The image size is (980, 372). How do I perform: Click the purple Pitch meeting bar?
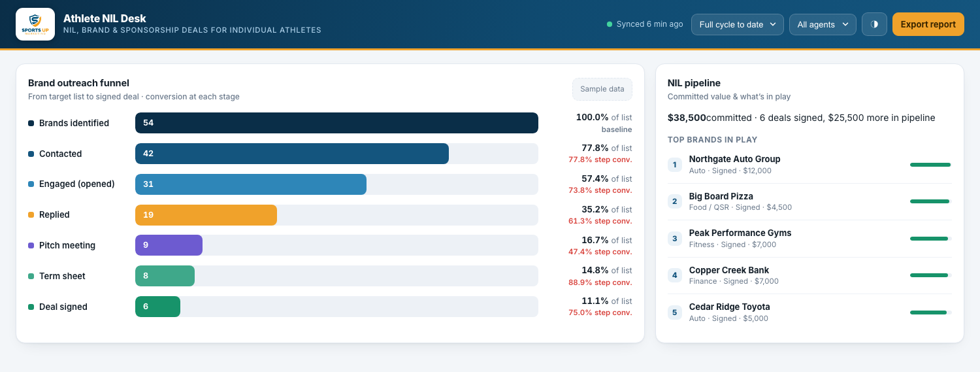169,245
